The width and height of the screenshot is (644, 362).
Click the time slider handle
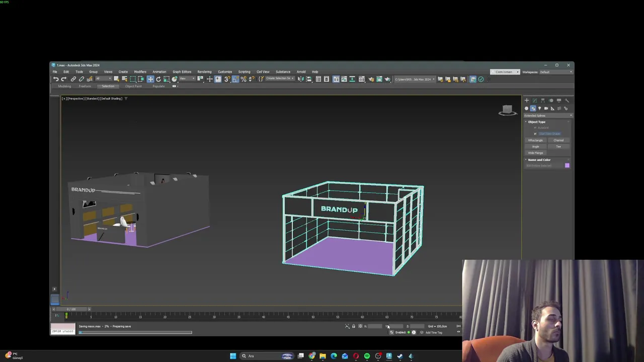70,309
